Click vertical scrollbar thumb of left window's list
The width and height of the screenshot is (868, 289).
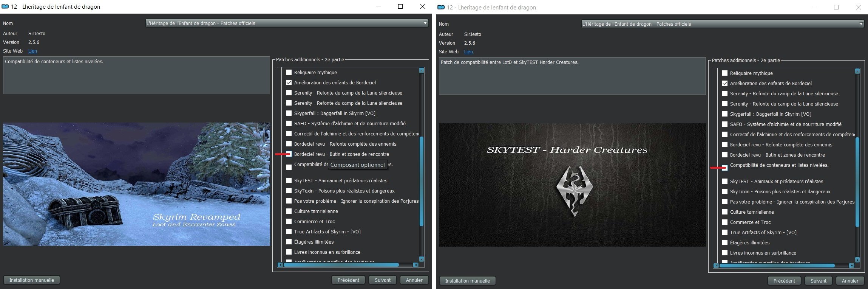click(x=422, y=181)
